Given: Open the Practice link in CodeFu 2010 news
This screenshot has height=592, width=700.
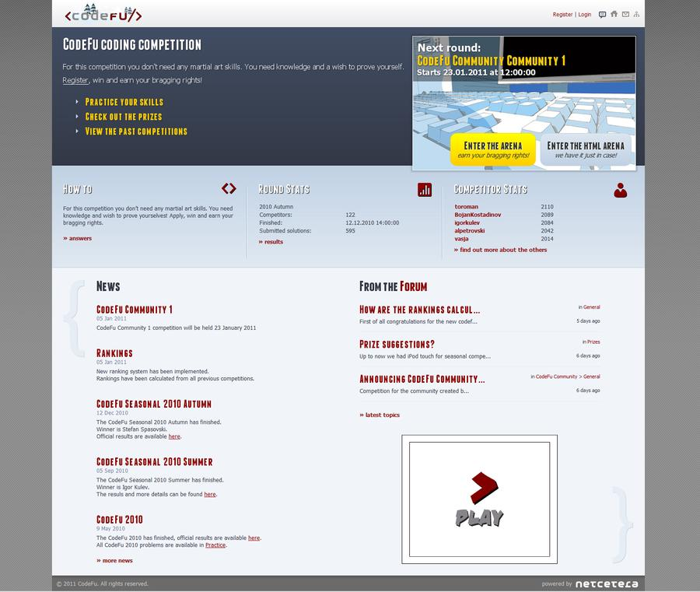Looking at the screenshot, I should 215,545.
